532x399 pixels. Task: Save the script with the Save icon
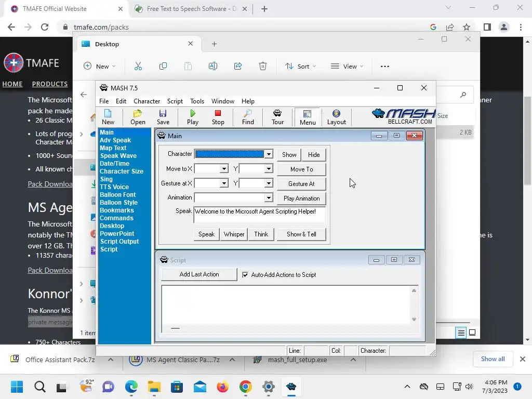point(163,117)
